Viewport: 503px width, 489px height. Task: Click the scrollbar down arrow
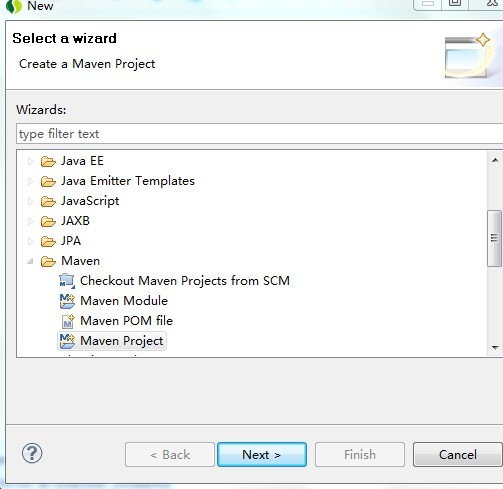(495, 348)
